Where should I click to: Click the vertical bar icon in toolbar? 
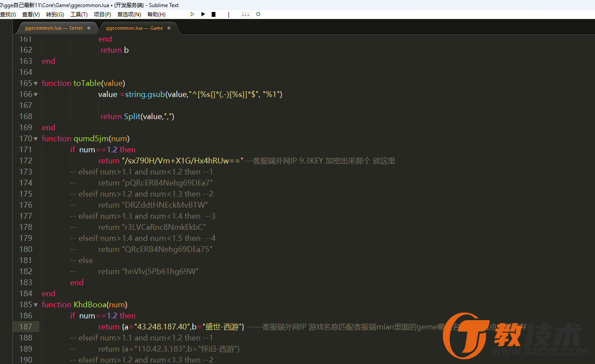click(x=228, y=14)
